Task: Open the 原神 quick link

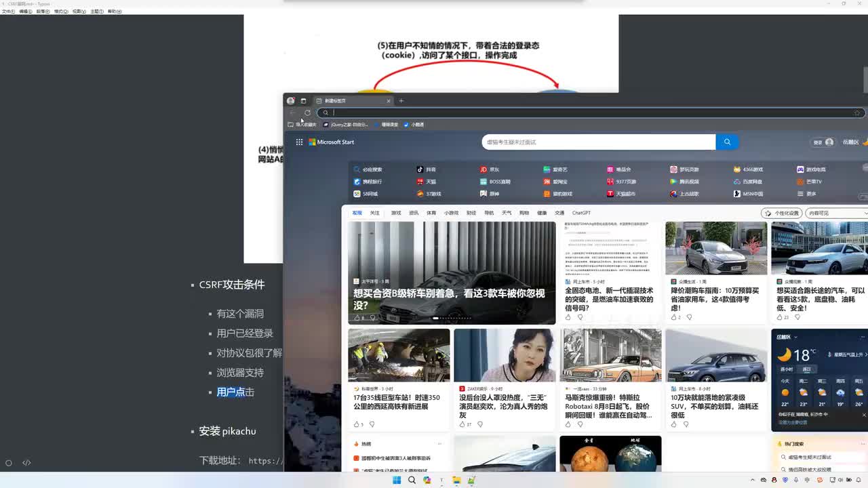Action: (x=490, y=194)
